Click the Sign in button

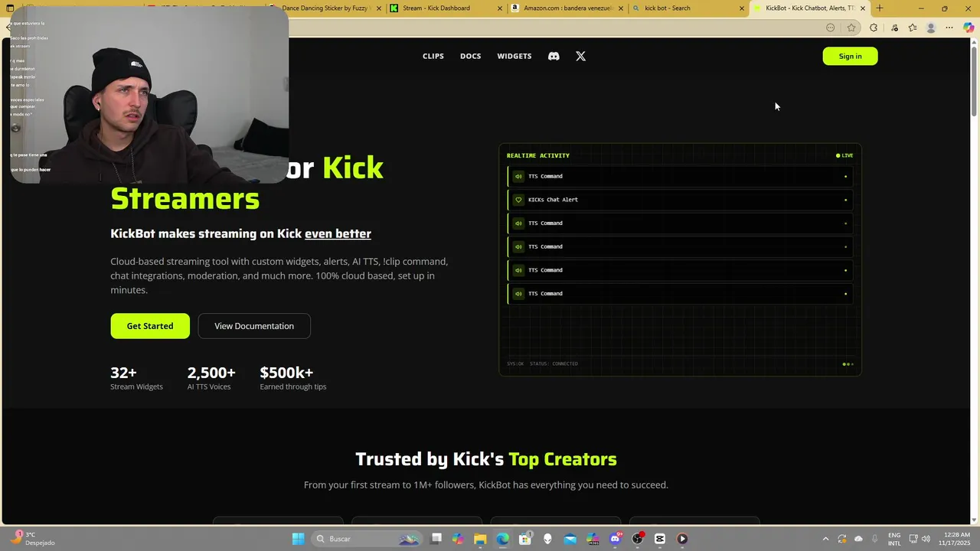coord(850,56)
